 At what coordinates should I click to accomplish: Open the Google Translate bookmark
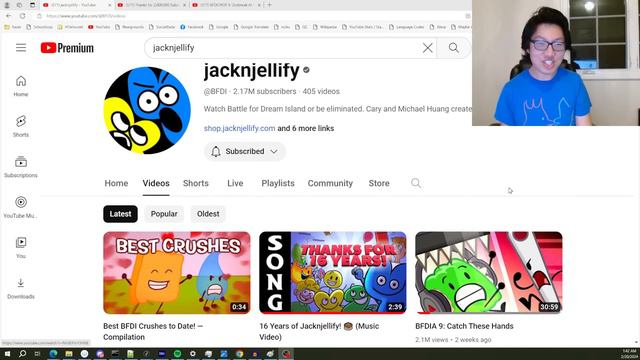point(251,27)
